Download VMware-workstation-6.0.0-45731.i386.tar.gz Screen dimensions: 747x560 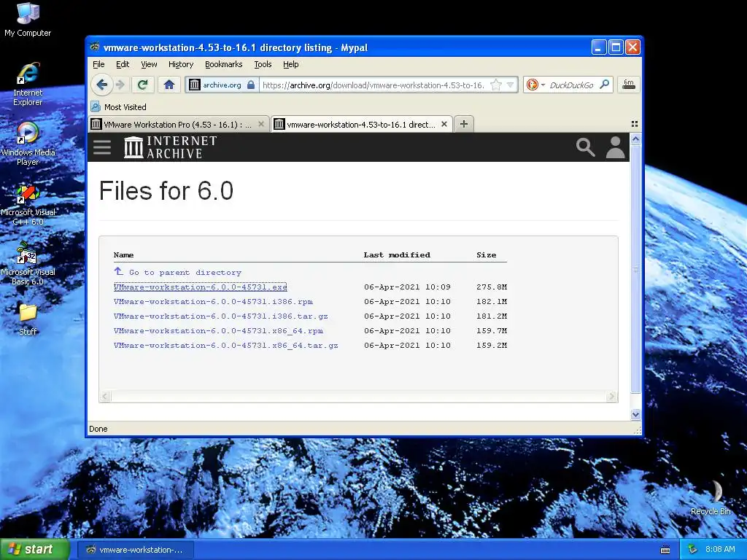point(220,316)
